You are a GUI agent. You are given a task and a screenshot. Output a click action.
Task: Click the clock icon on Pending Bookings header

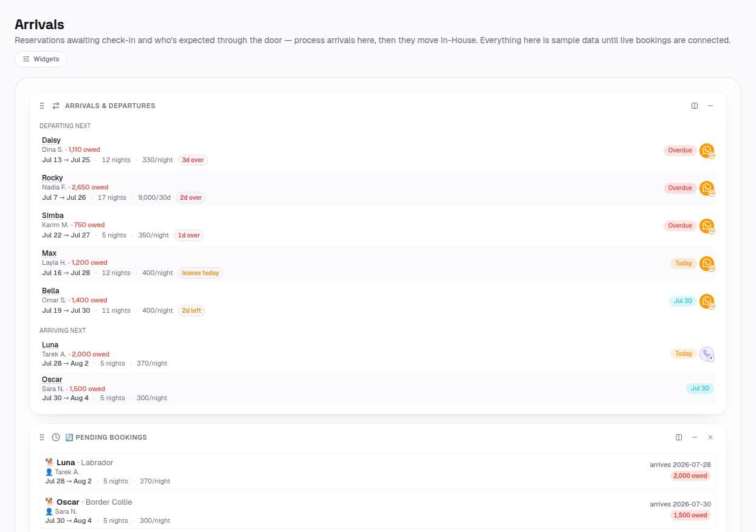[56, 437]
